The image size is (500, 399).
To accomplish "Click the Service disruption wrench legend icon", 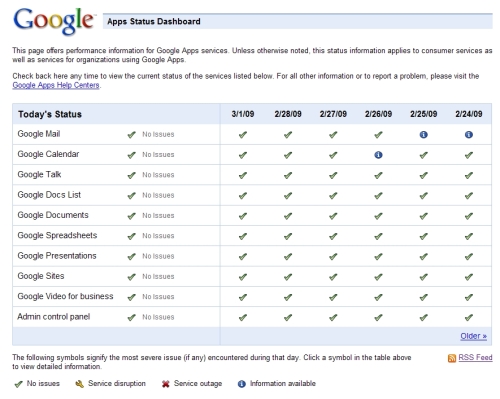I will (80, 384).
